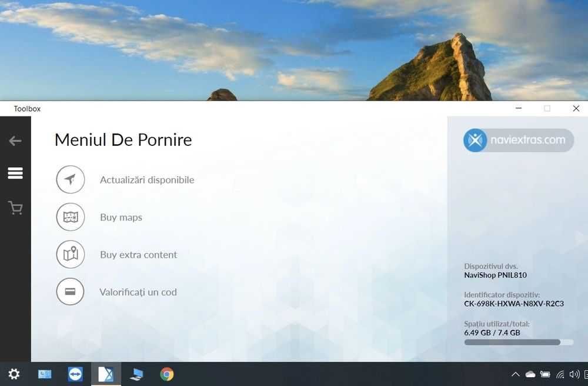Open Settings gear in the taskbar

(14, 374)
